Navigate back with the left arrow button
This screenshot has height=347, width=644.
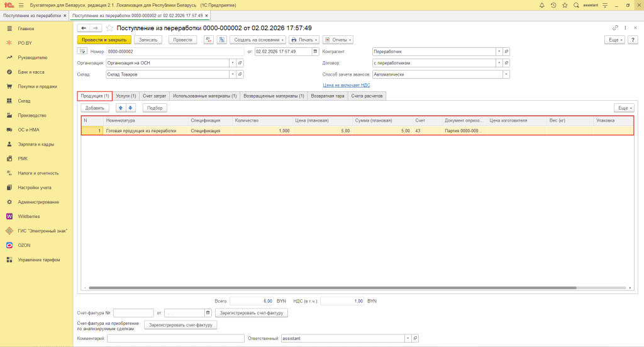tap(83, 28)
